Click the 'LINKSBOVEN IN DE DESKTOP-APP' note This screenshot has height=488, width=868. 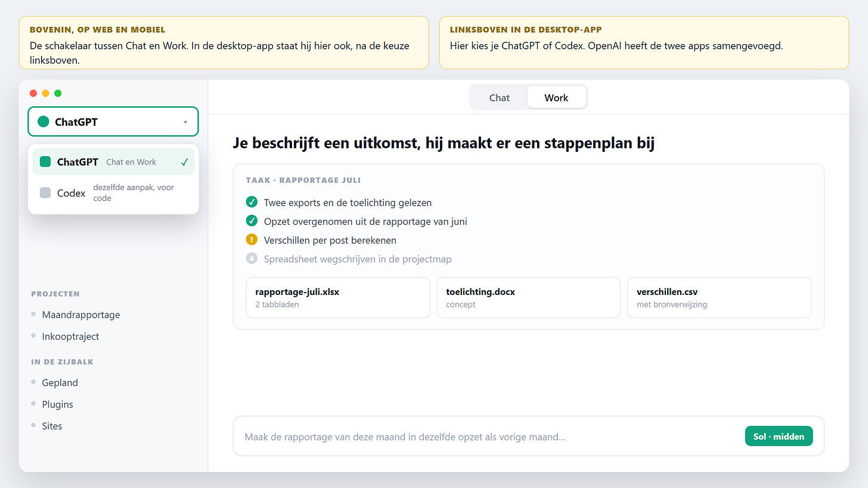coord(644,42)
